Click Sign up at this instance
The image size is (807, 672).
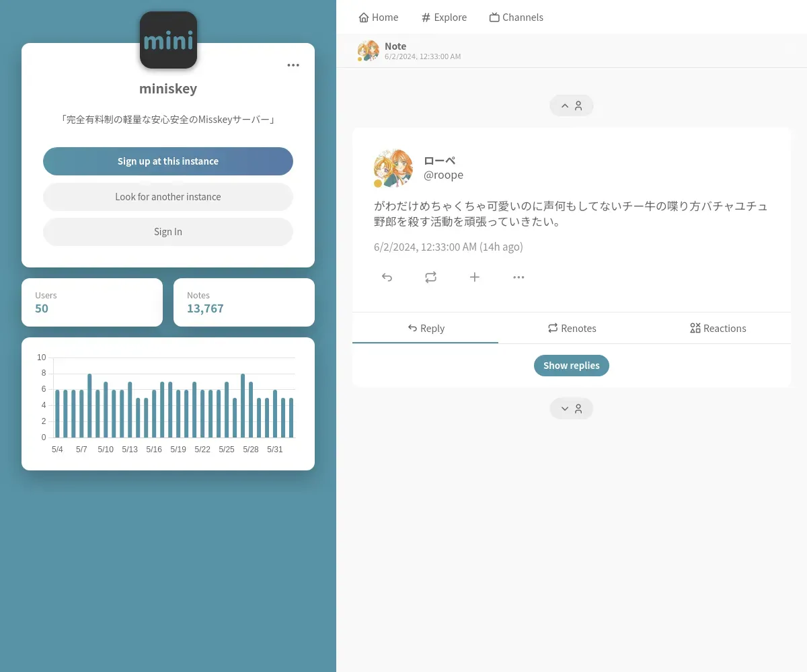coord(168,161)
